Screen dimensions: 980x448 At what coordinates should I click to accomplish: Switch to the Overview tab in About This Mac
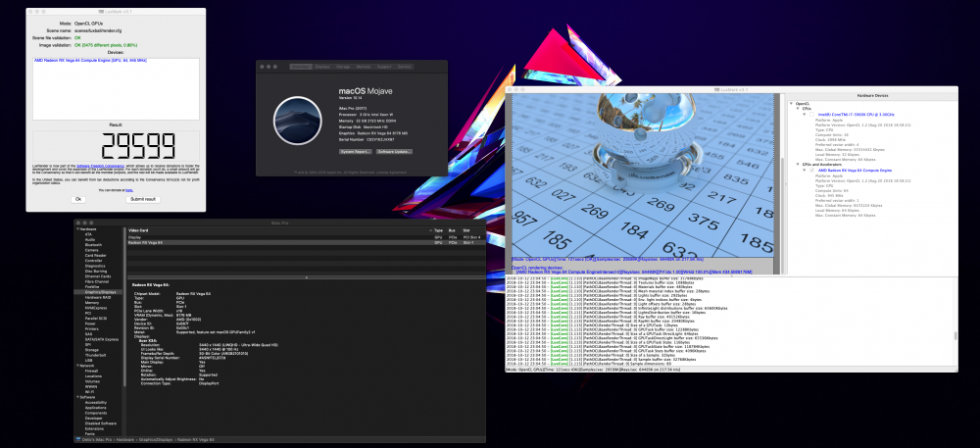pyautogui.click(x=301, y=67)
